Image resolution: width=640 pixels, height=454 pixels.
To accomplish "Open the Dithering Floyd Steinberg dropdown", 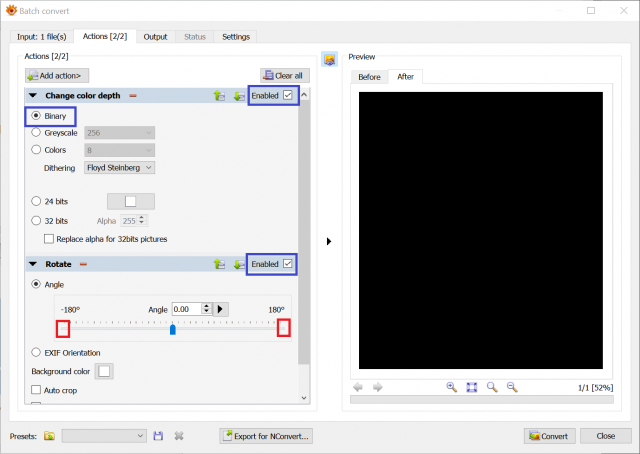I will [119, 168].
